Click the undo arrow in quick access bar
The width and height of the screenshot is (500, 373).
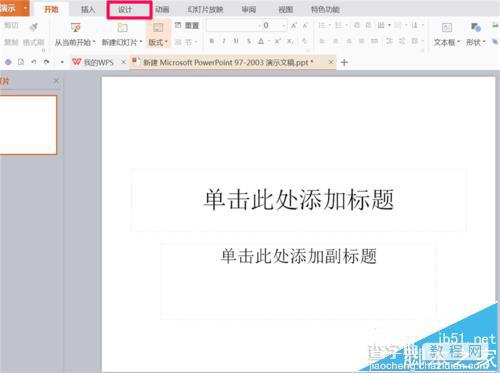[x=33, y=62]
